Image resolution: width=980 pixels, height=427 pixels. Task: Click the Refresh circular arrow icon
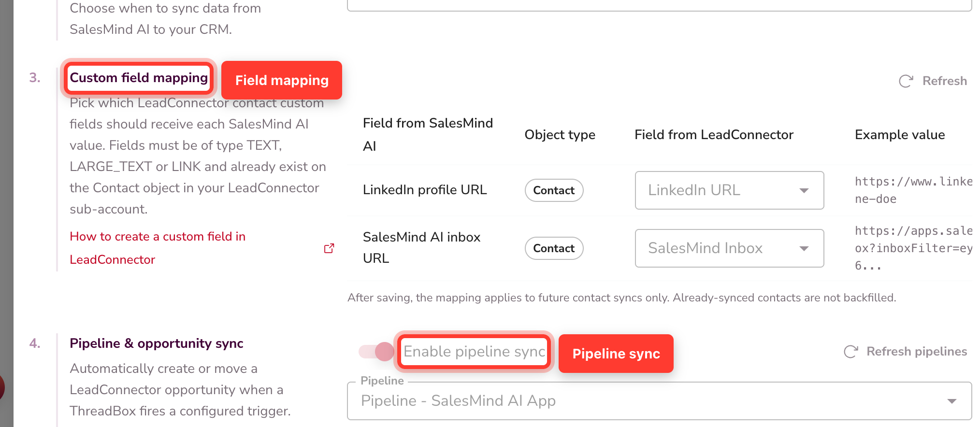[906, 81]
